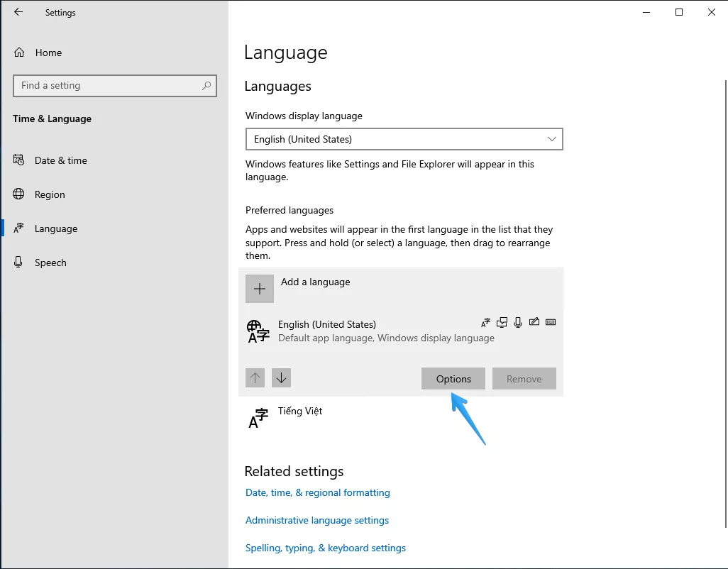The height and width of the screenshot is (569, 728).
Task: Click the plus icon to add a language
Action: [260, 289]
